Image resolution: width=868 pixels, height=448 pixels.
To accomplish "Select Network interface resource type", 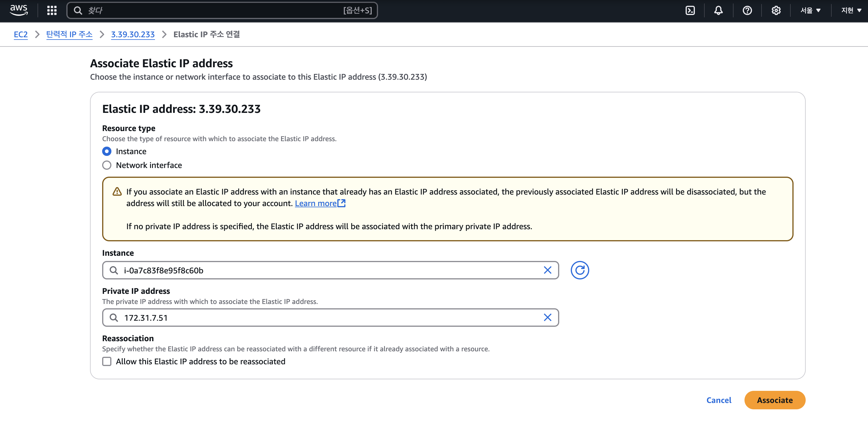I will click(x=107, y=165).
